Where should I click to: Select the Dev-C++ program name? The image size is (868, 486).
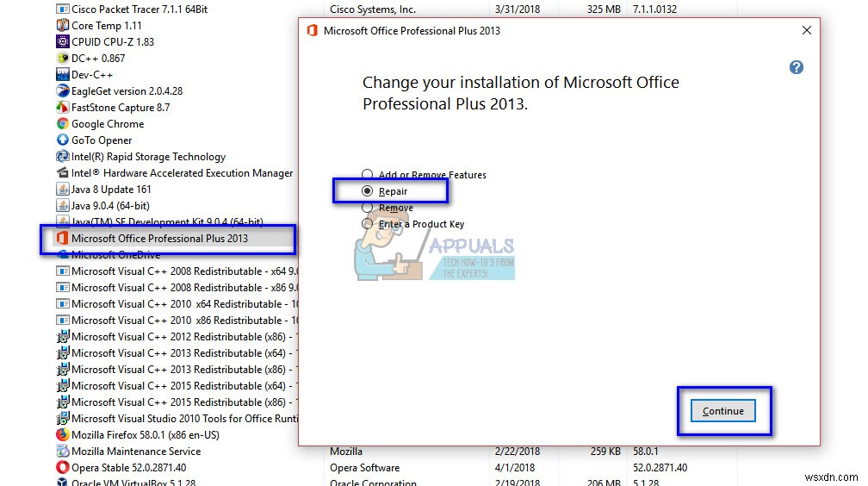click(x=92, y=75)
